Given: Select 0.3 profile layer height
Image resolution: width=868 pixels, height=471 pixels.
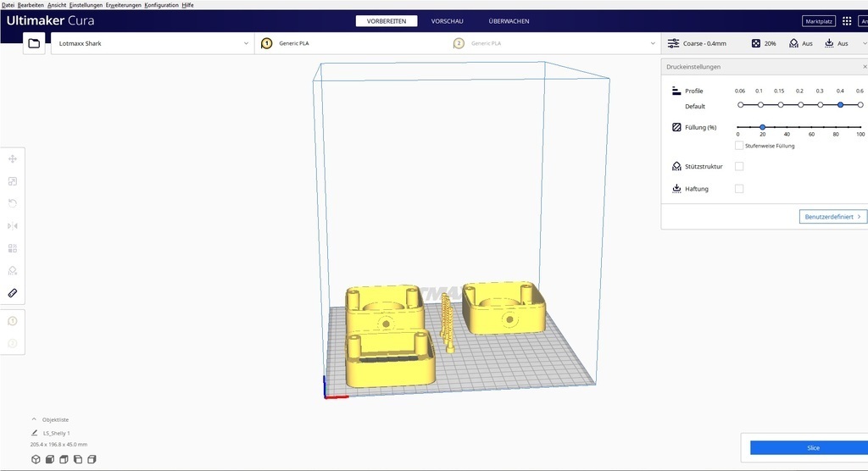Looking at the screenshot, I should 821,104.
